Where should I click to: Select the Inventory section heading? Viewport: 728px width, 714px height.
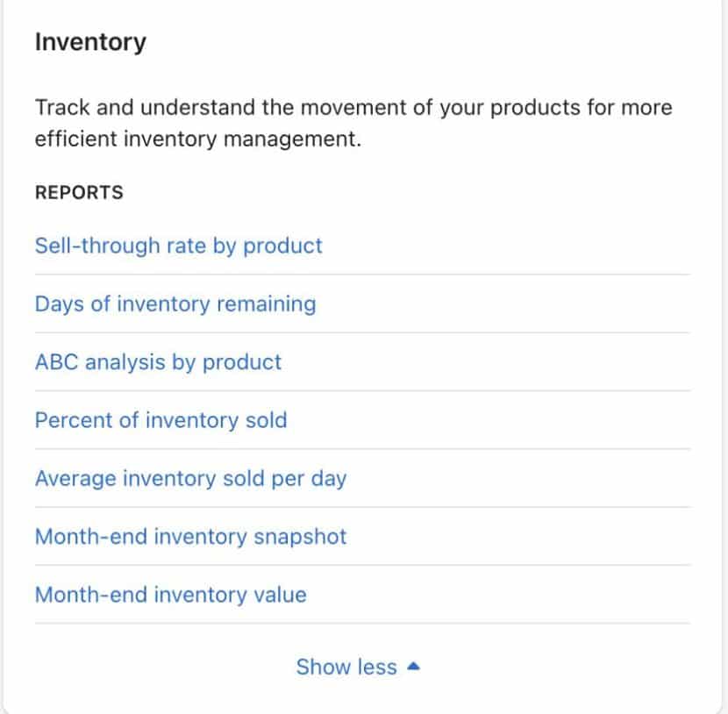90,41
